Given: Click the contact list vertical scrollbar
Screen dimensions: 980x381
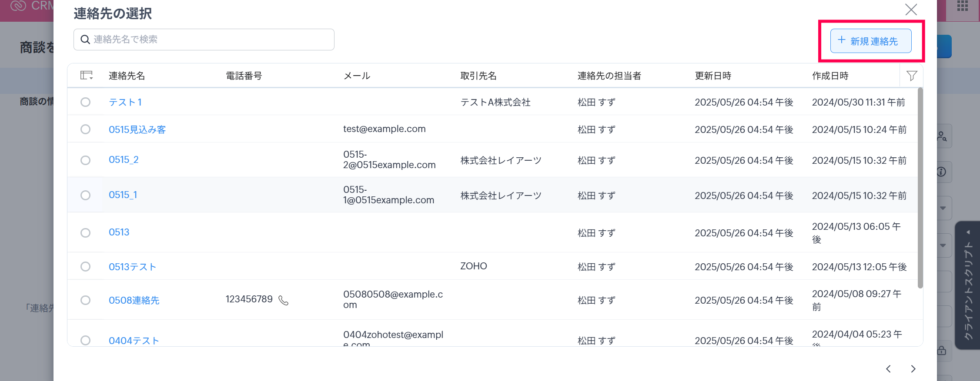Looking at the screenshot, I should point(920,188).
